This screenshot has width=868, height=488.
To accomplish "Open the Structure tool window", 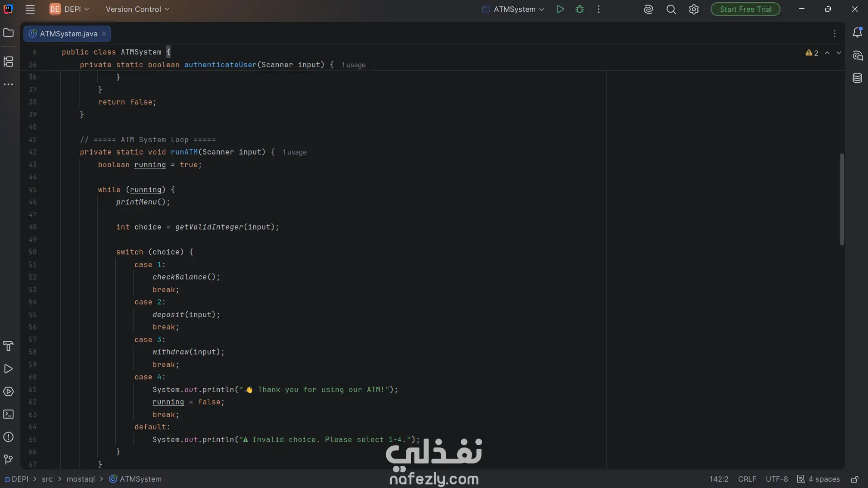I will tap(8, 61).
